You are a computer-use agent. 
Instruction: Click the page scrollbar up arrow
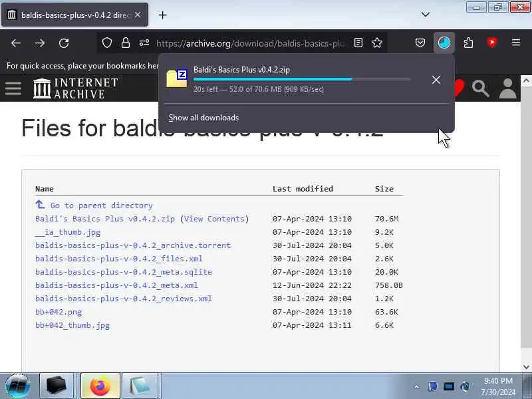[526, 80]
